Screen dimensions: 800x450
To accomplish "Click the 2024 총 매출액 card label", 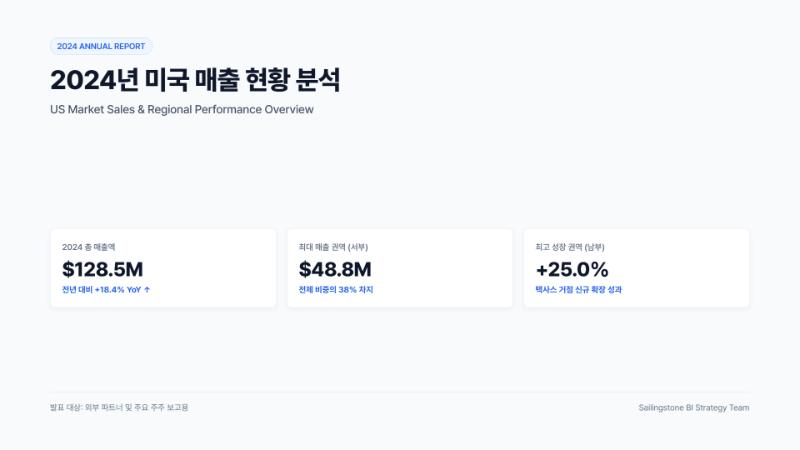I will click(x=88, y=247).
